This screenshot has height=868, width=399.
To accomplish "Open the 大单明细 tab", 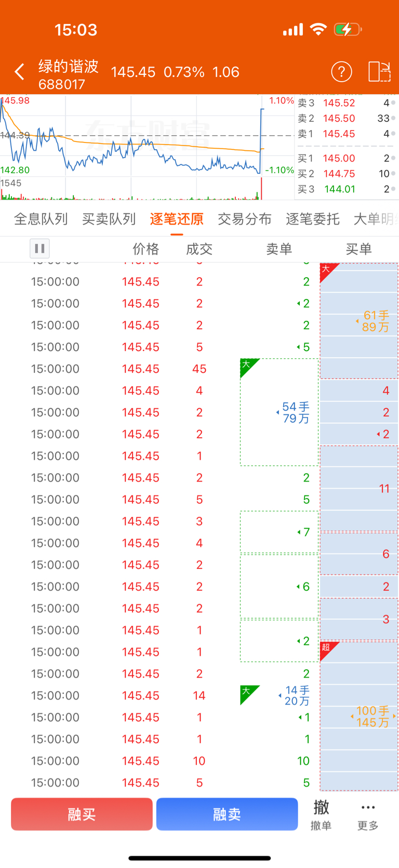I will pyautogui.click(x=376, y=219).
